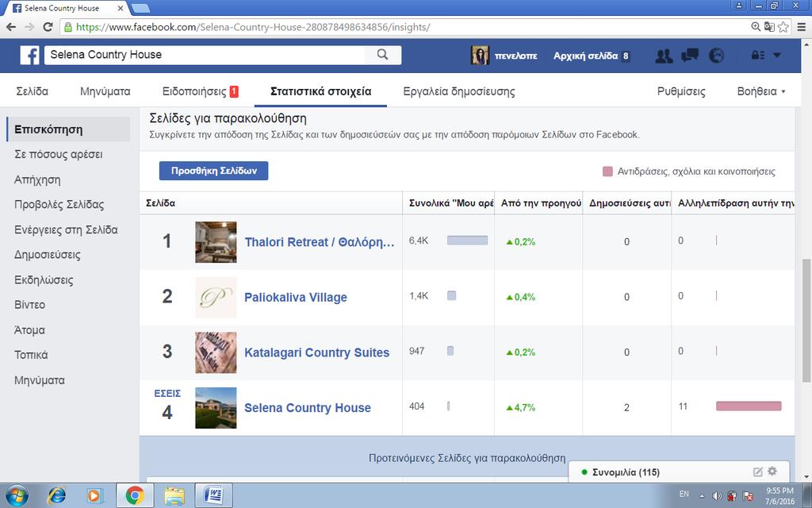Open File Explorer folder in taskbar

(174, 496)
